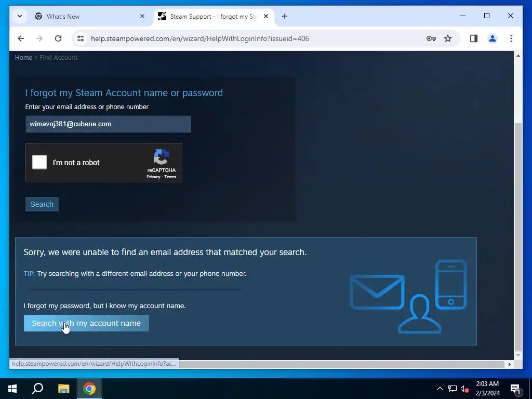Image resolution: width=532 pixels, height=399 pixels.
Task: Switch to the What's New tab
Action: click(90, 16)
